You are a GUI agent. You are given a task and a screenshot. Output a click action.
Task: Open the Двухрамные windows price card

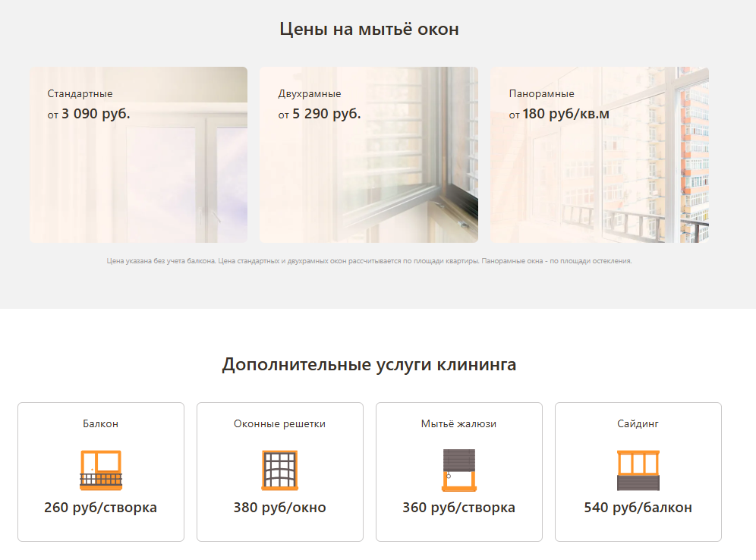pos(369,155)
